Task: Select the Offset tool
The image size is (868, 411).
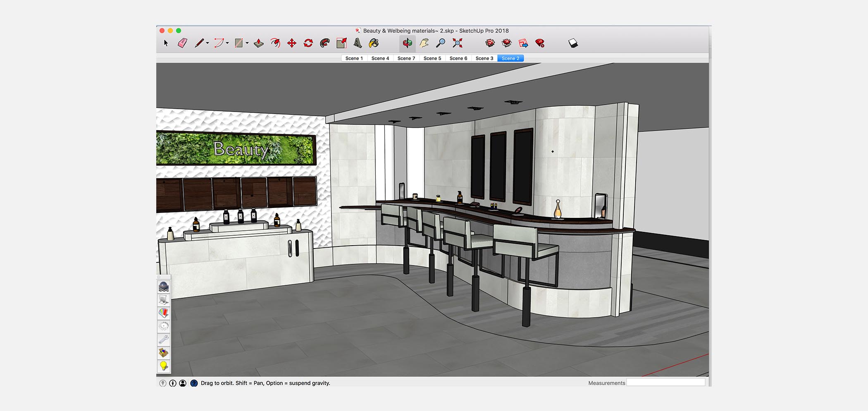Action: [275, 43]
